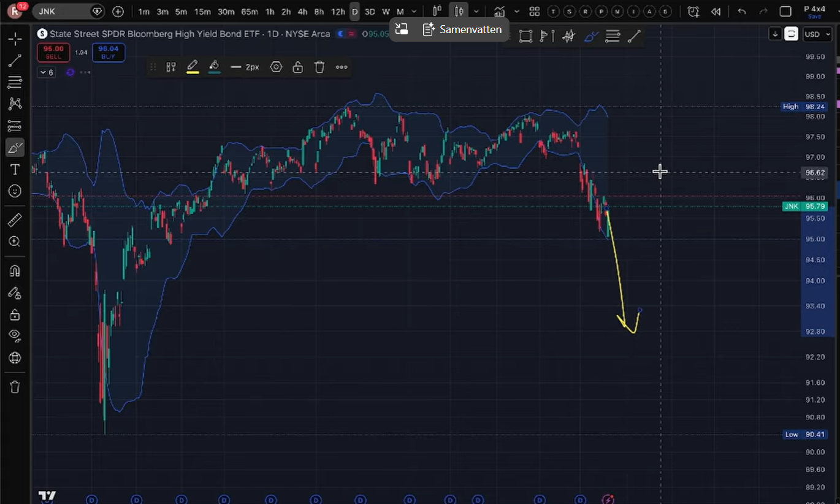The image size is (840, 504).
Task: Open the Fibonacci retracement tools
Action: coord(15,82)
